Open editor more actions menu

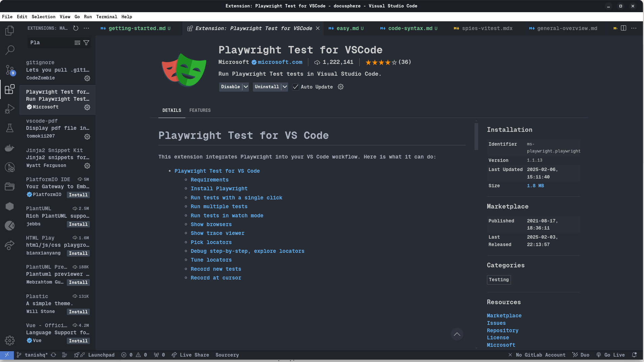click(x=634, y=28)
